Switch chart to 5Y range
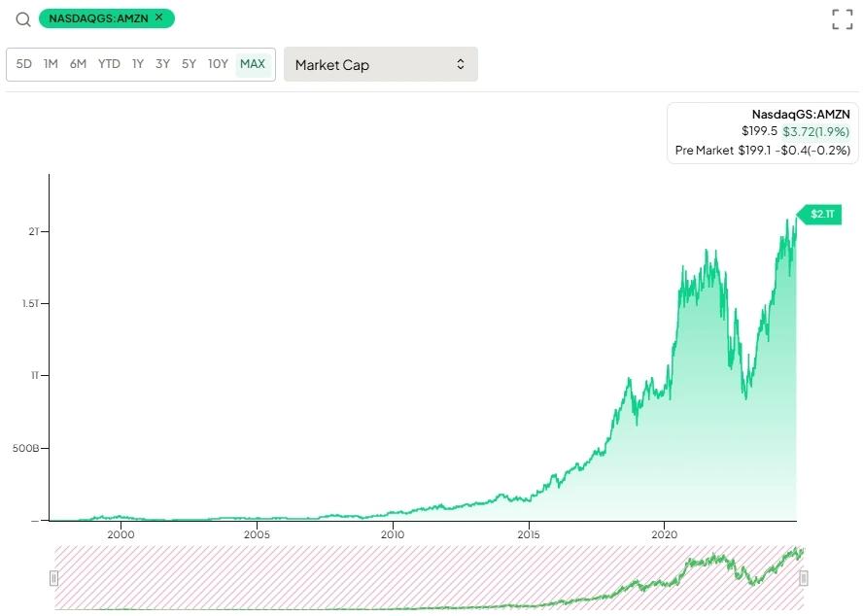The image size is (863, 616). [189, 64]
